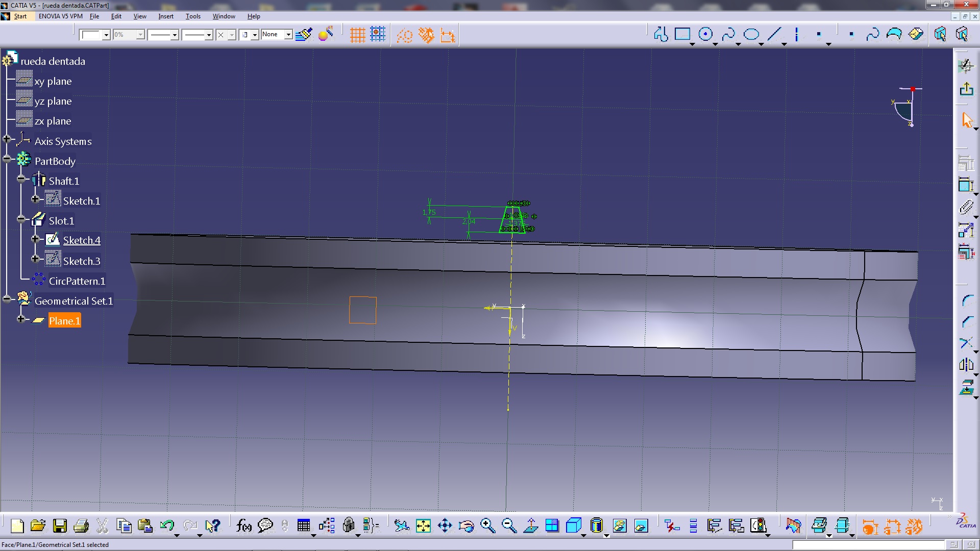Open the Insert menu
Viewport: 980px width, 551px height.
(x=166, y=16)
